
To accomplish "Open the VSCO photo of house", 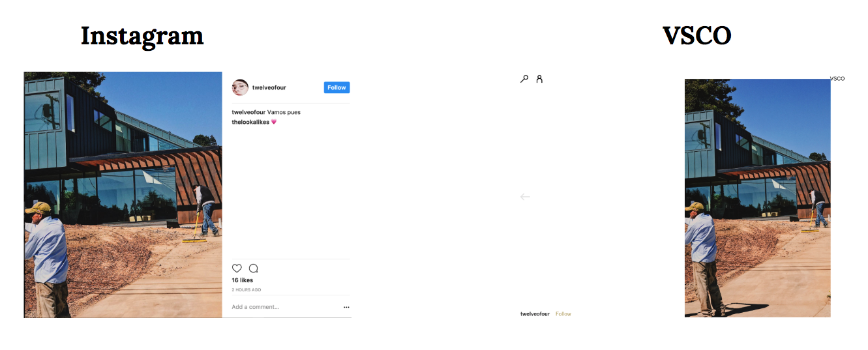I will (x=758, y=198).
